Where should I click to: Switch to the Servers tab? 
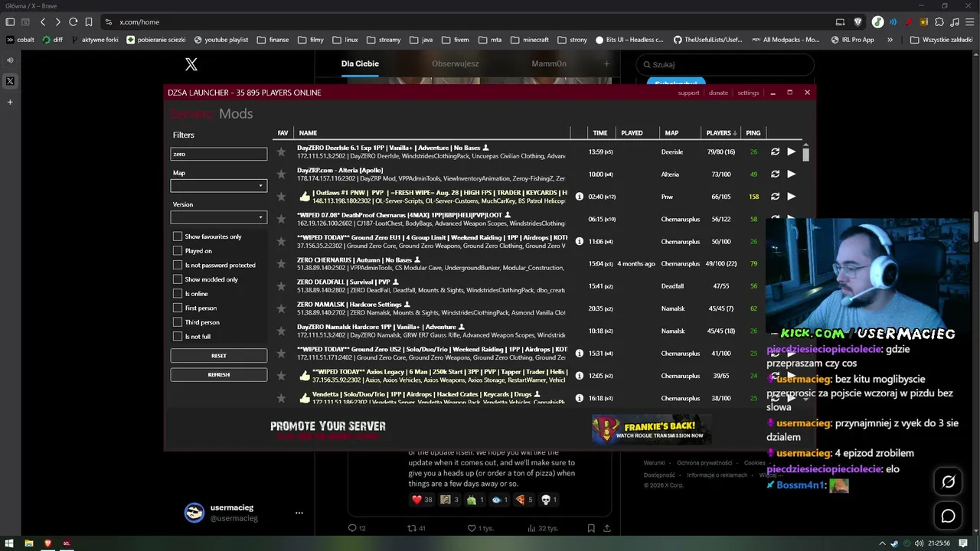click(191, 114)
